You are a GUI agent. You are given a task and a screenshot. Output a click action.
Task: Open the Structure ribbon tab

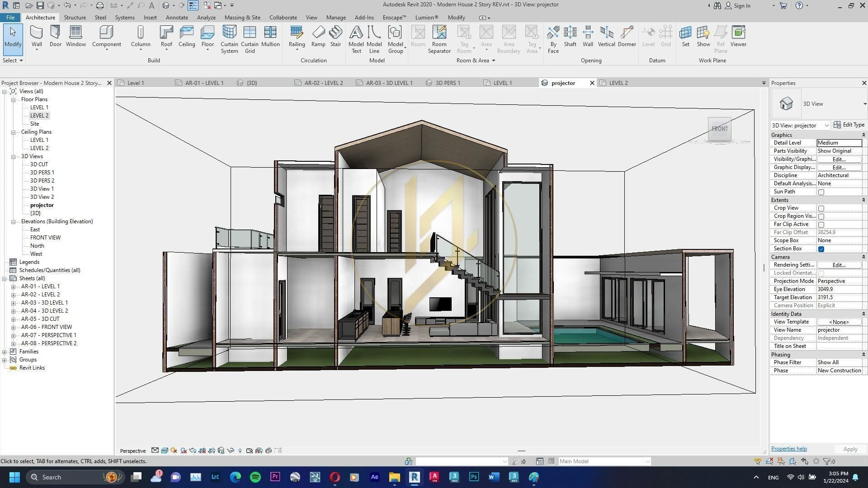(75, 18)
